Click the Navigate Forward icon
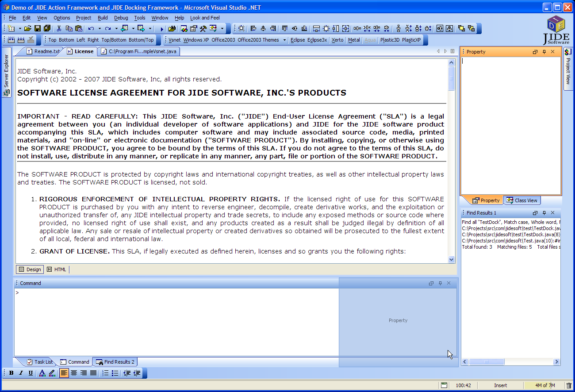The image size is (575, 392). click(x=142, y=28)
